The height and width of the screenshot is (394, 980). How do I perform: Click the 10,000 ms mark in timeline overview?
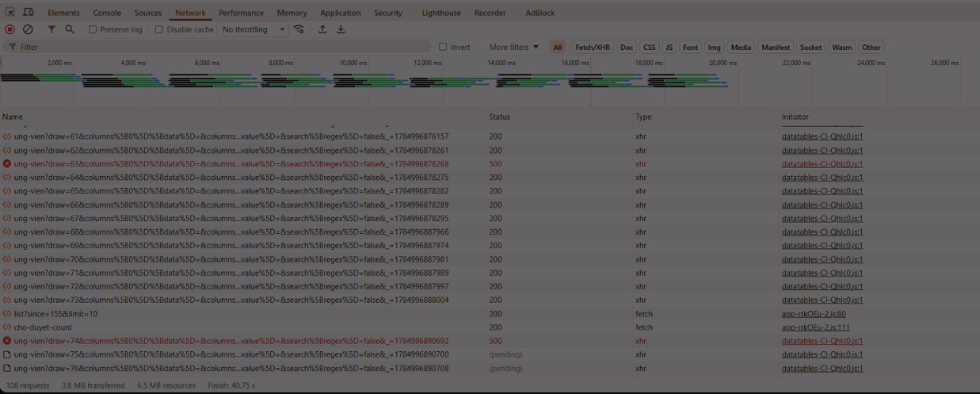point(353,63)
